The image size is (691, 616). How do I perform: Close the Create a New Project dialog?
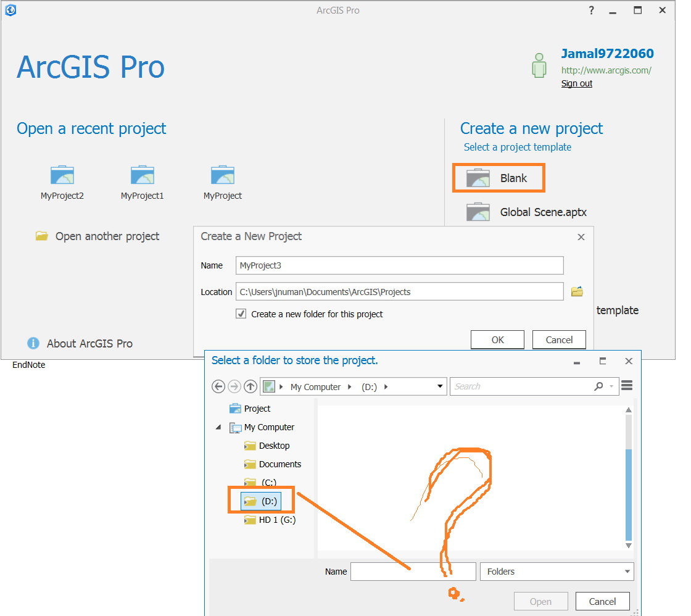(581, 237)
